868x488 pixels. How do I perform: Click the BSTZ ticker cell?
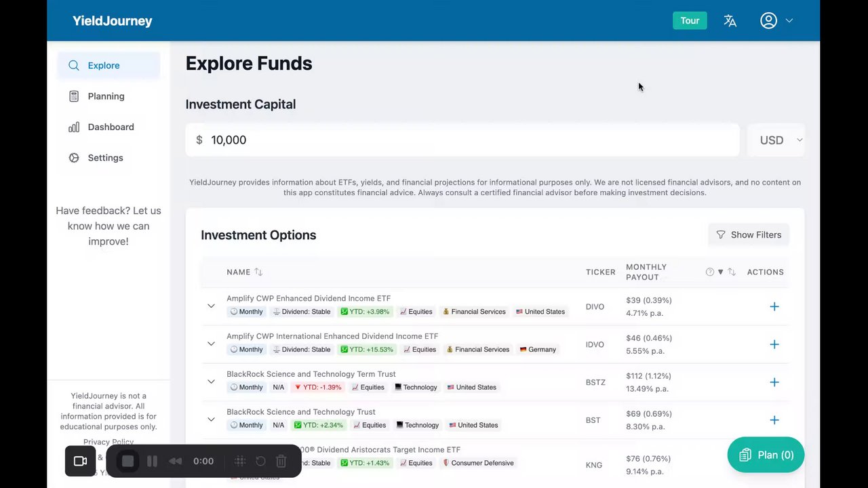(595, 382)
